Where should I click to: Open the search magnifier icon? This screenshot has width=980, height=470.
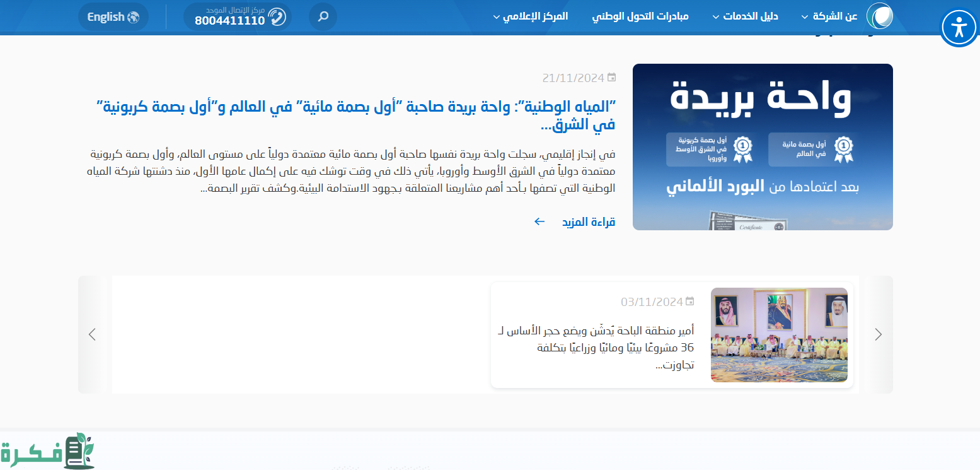coord(323,16)
